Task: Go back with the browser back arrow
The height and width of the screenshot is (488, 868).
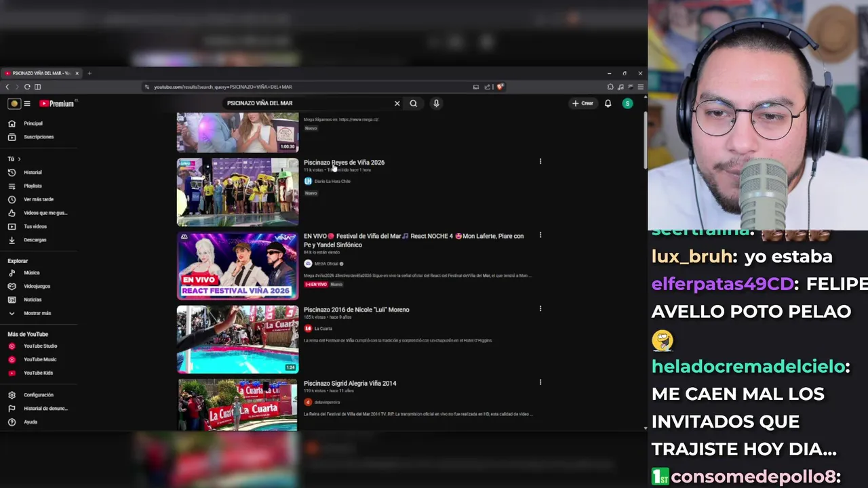Action: [7, 87]
